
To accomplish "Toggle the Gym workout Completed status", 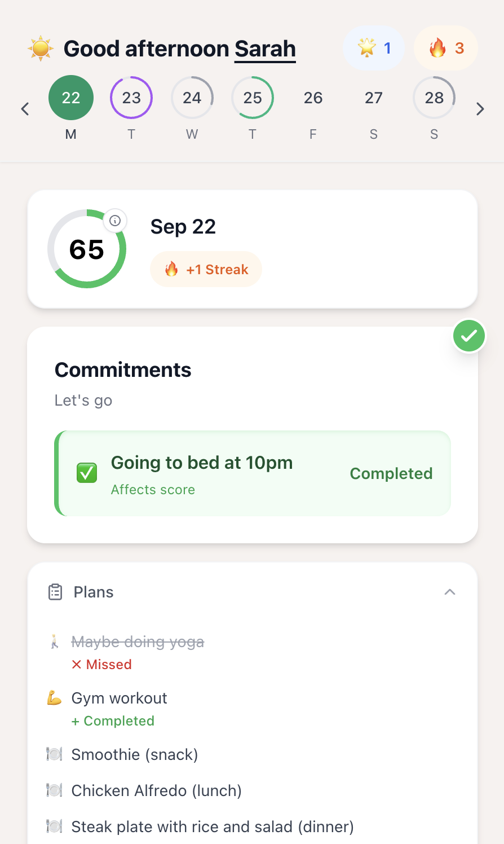I will (113, 721).
